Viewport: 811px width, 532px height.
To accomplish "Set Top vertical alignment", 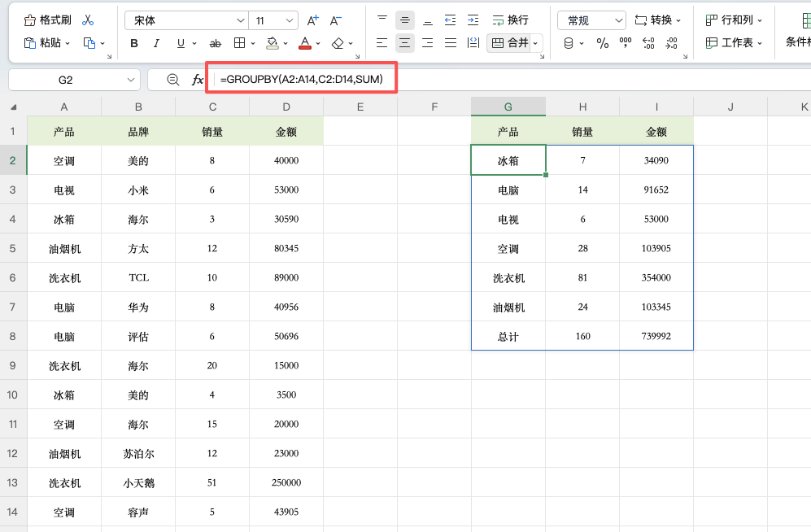I will click(x=382, y=20).
